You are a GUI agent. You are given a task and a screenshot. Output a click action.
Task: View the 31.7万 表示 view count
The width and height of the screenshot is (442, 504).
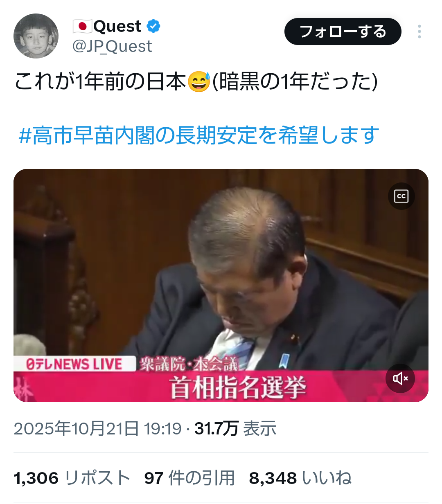click(235, 428)
